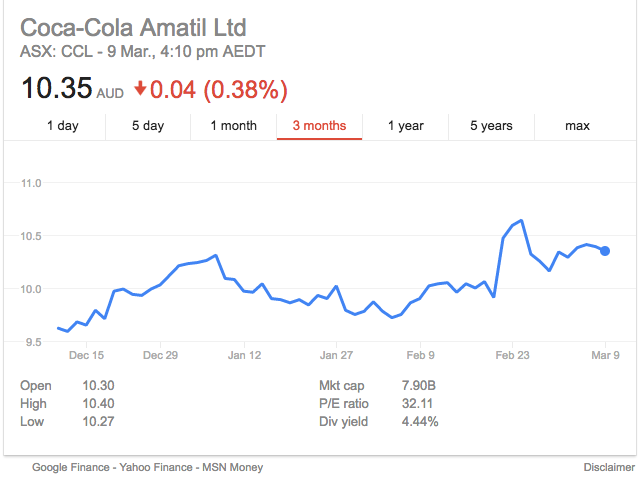Viewport: 644px width, 488px height.
Task: Visit the Yahoo Finance link
Action: [156, 467]
